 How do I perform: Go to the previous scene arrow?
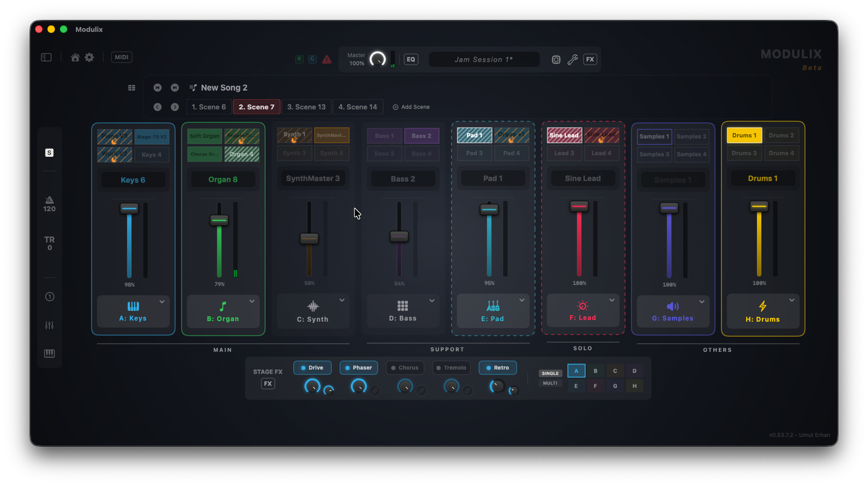tap(157, 107)
